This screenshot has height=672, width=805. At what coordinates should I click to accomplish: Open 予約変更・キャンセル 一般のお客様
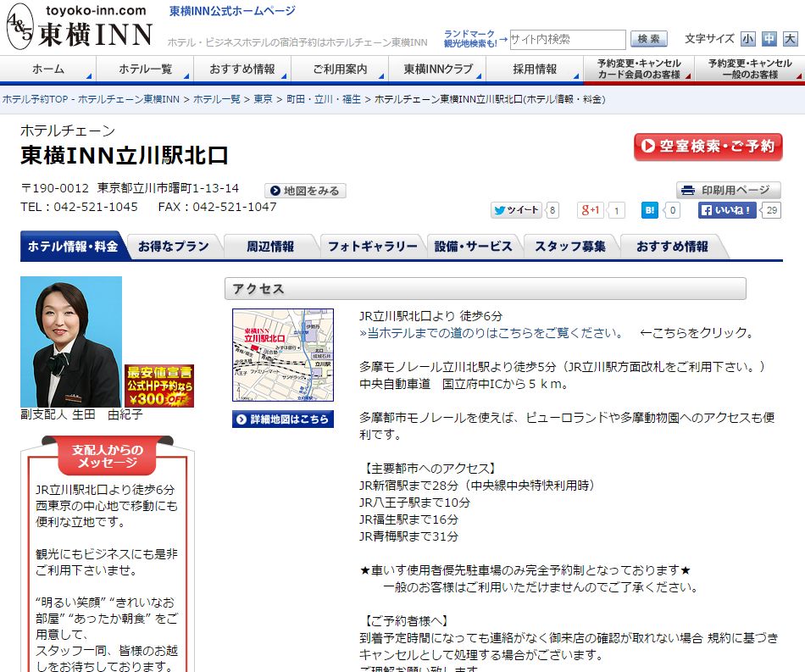click(x=750, y=69)
